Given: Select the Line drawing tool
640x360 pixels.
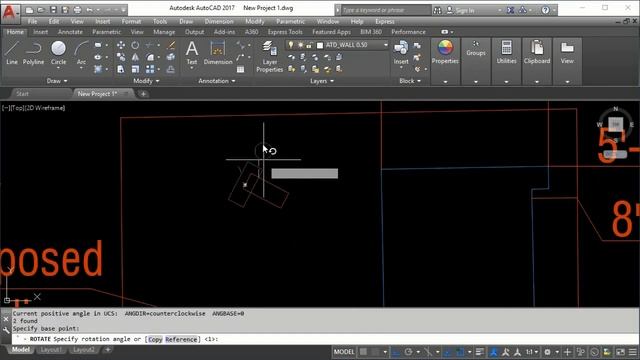Looking at the screenshot, I should (x=12, y=53).
